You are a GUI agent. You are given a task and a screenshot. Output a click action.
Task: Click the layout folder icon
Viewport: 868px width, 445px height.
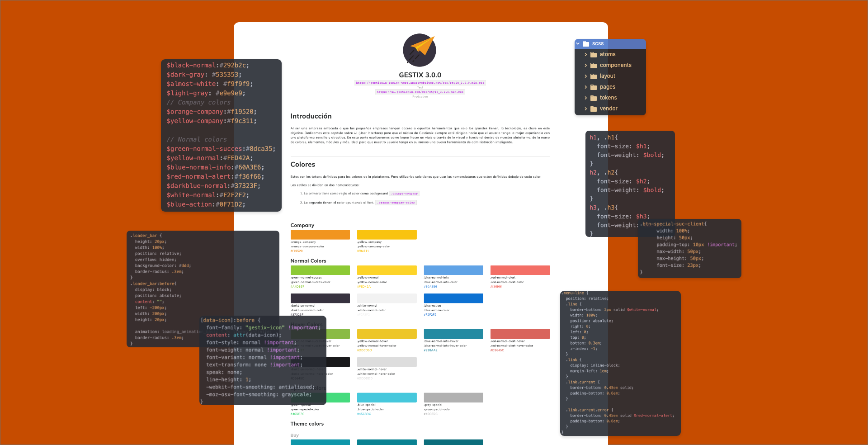(594, 76)
